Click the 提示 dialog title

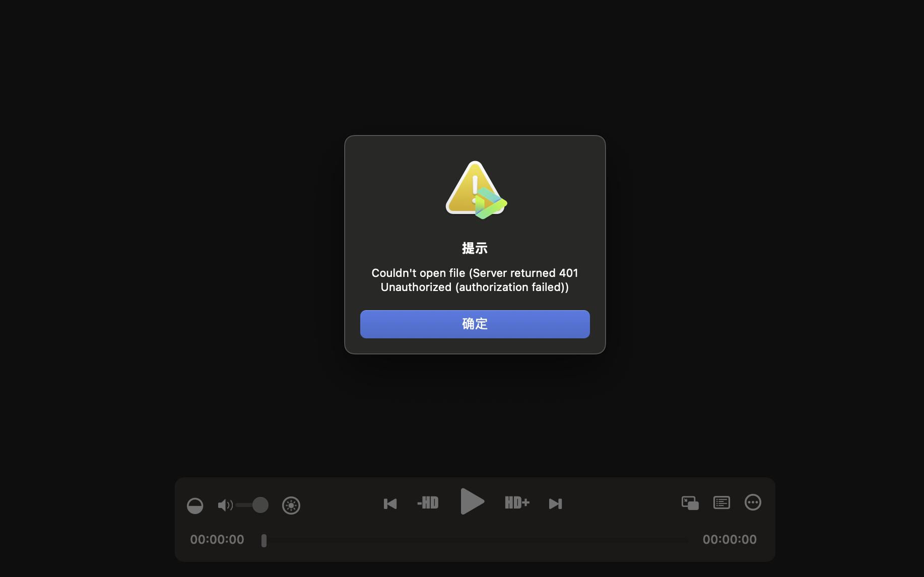[475, 248]
